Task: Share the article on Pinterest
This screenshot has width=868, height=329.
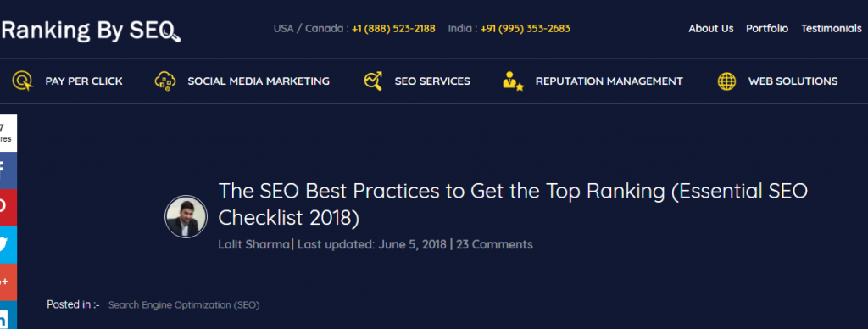Action: click(x=8, y=208)
